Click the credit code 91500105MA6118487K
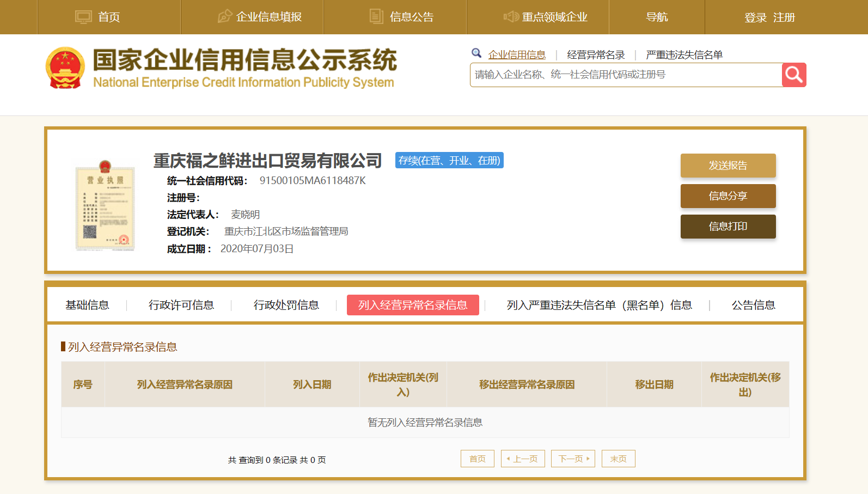Viewport: 868px width, 494px height. [x=313, y=180]
